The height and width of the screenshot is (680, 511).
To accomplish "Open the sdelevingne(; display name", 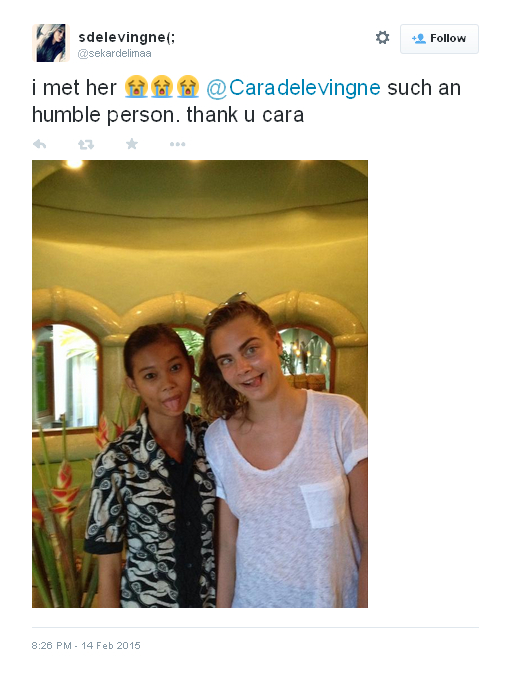I will click(x=127, y=38).
